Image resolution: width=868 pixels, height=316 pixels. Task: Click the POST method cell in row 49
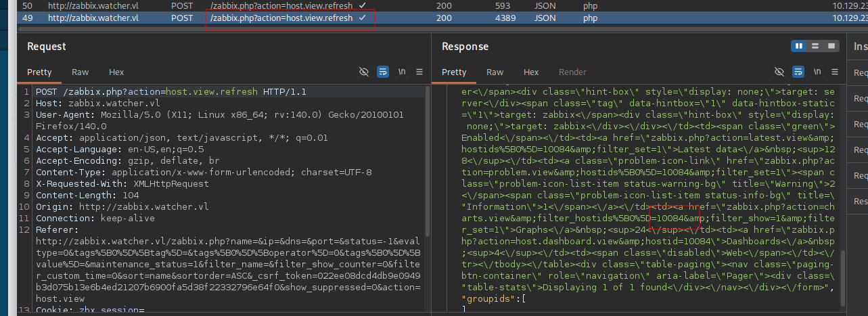(x=182, y=18)
